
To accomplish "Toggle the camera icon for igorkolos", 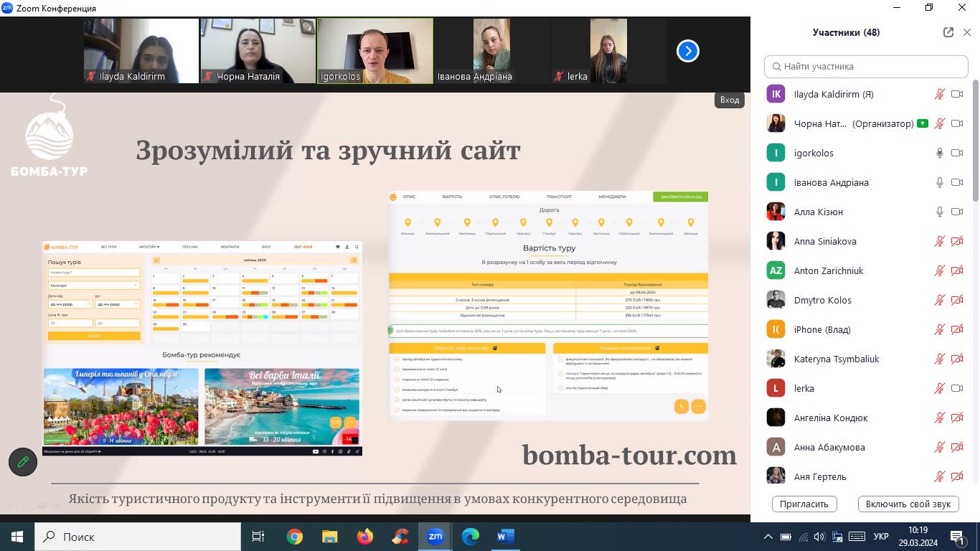I will coord(957,153).
